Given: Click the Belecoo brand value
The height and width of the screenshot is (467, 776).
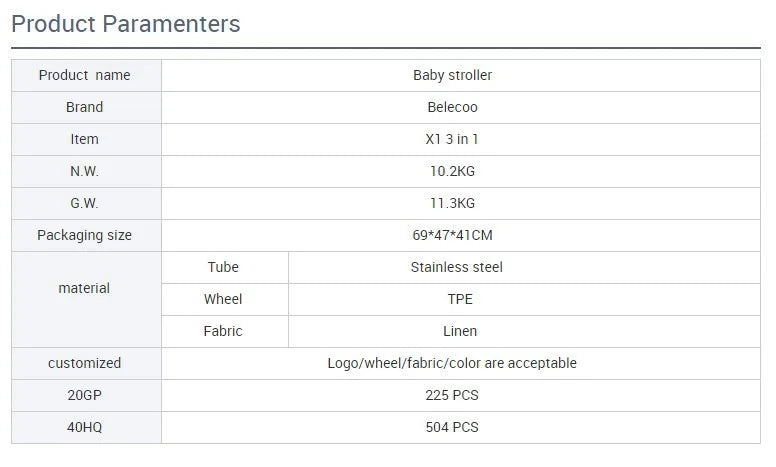Looking at the screenshot, I should point(452,107).
